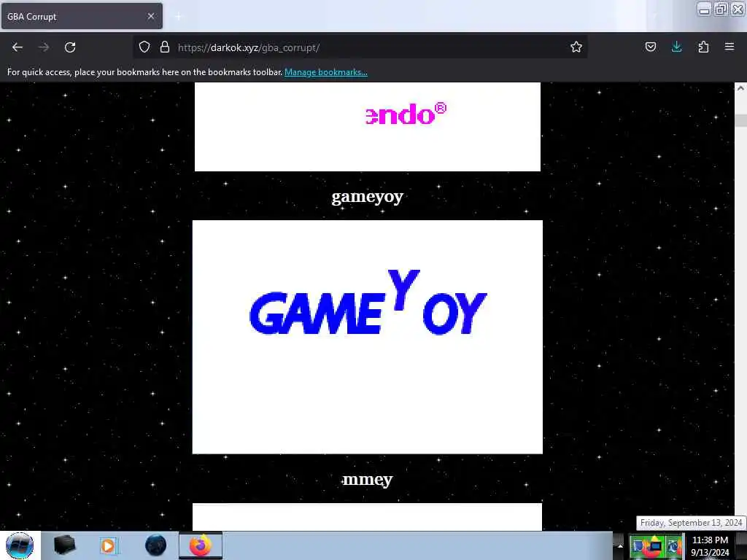Switch to Firefox in the taskbar
Viewport: 747px width, 560px height.
(201, 545)
